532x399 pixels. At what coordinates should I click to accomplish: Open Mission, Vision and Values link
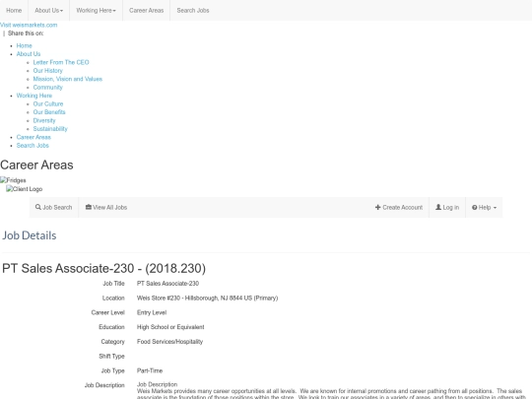tap(68, 79)
